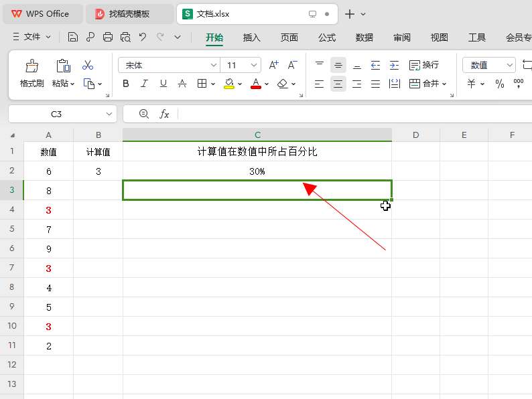Decrease font size with A- icon
Viewport: 532px width, 399px height.
pos(292,65)
